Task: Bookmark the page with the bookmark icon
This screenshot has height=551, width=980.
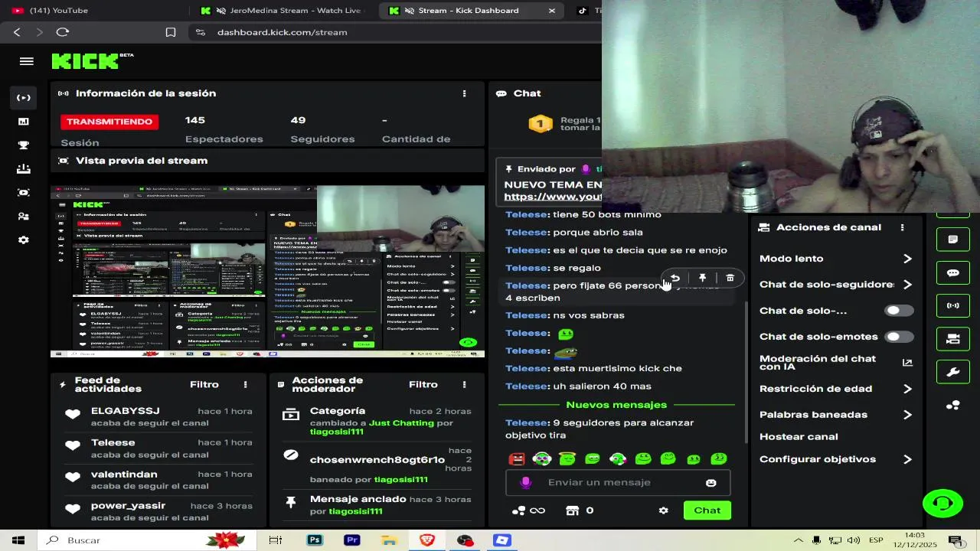Action: [171, 32]
